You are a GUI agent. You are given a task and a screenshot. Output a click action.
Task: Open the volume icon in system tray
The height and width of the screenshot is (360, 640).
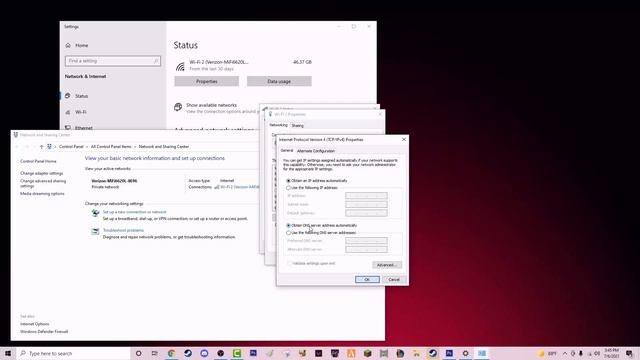point(597,353)
